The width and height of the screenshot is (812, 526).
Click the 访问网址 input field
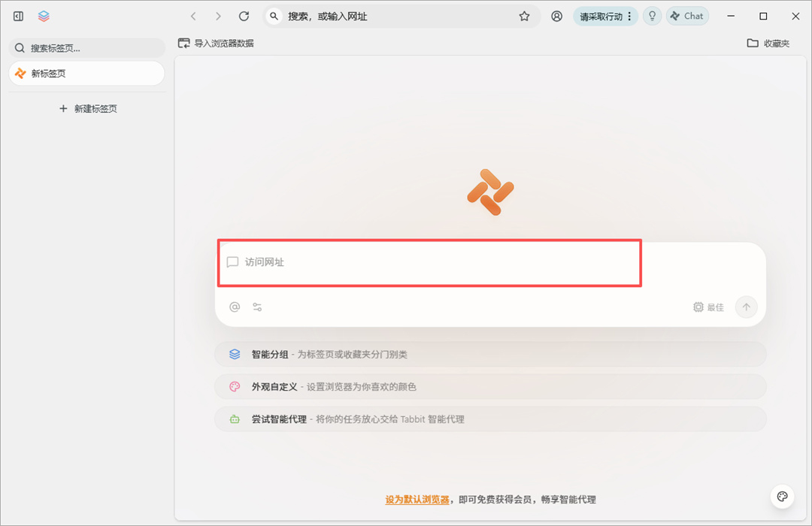(x=429, y=262)
